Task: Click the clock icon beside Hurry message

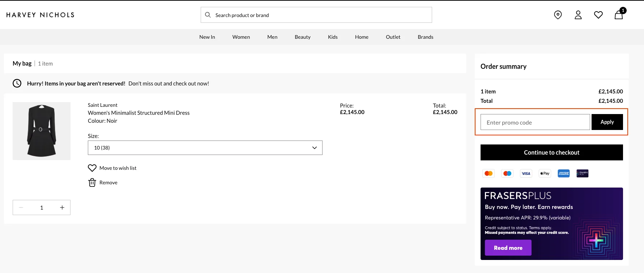Action: (17, 83)
